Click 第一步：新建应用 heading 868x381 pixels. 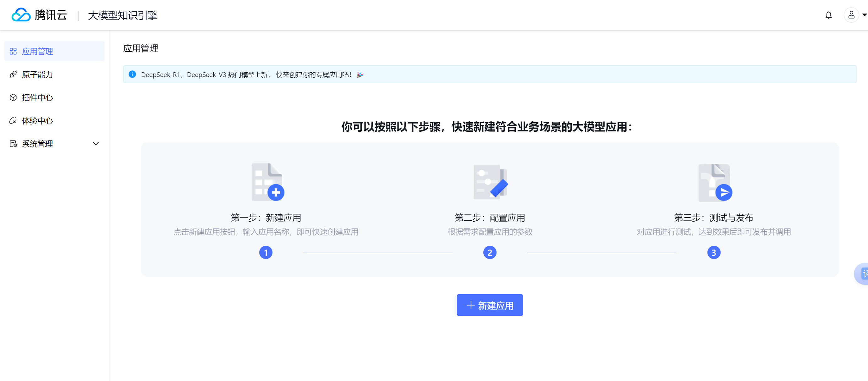click(x=266, y=218)
